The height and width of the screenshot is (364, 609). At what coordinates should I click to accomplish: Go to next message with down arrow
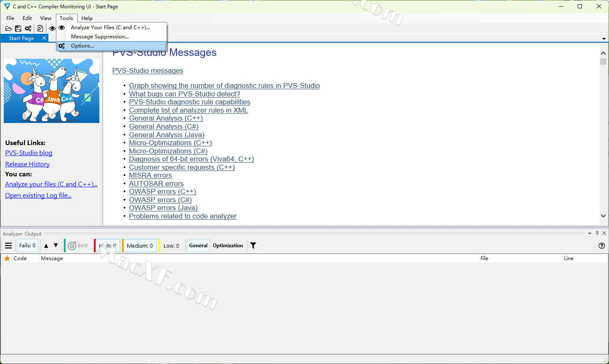coord(56,246)
